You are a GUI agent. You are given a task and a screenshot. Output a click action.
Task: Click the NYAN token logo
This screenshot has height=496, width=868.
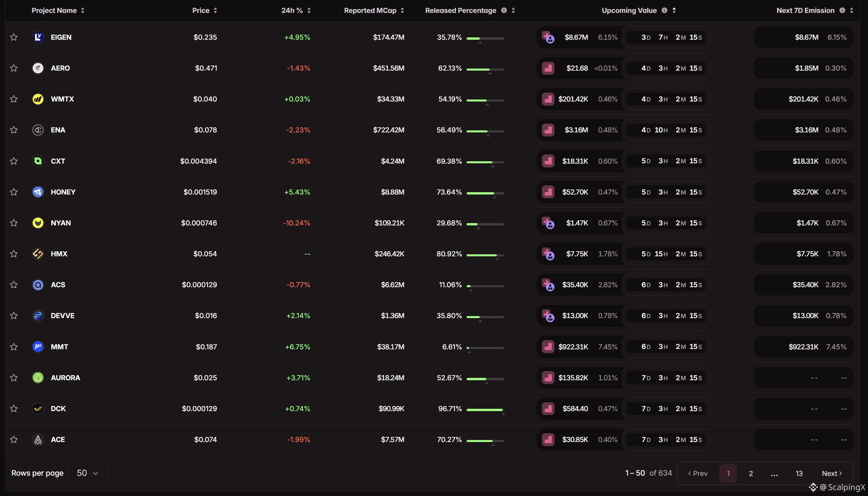(38, 223)
